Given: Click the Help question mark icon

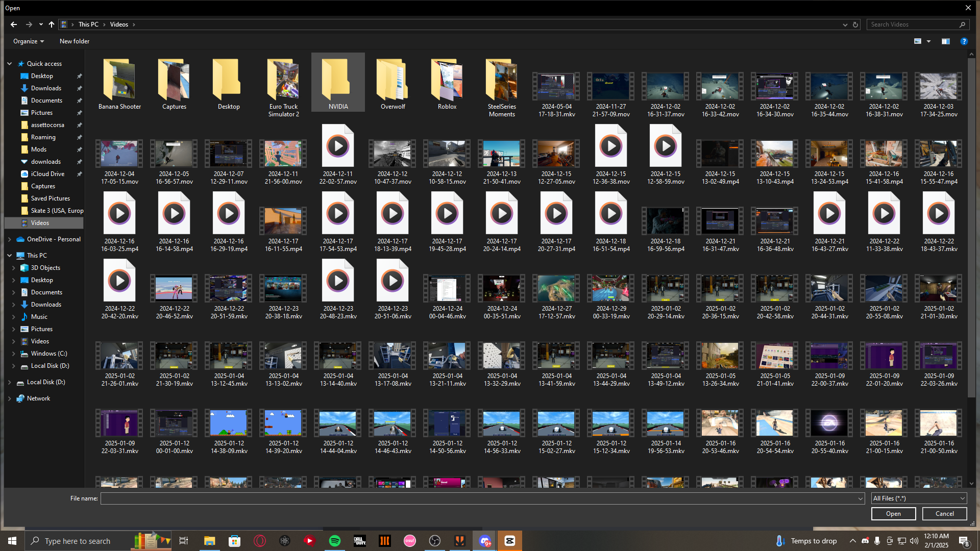Looking at the screenshot, I should (x=964, y=41).
